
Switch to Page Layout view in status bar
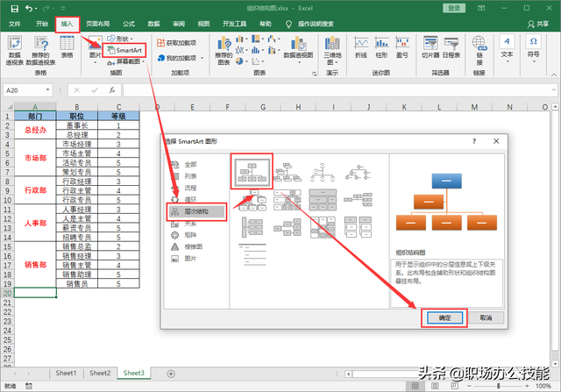coord(435,386)
